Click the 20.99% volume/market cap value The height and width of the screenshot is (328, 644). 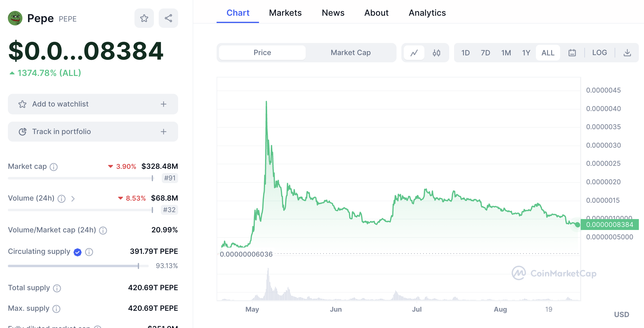click(164, 230)
